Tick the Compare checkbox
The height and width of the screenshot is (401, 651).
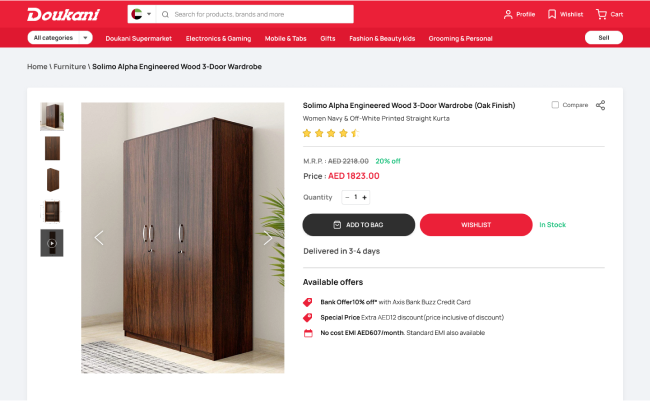click(555, 105)
